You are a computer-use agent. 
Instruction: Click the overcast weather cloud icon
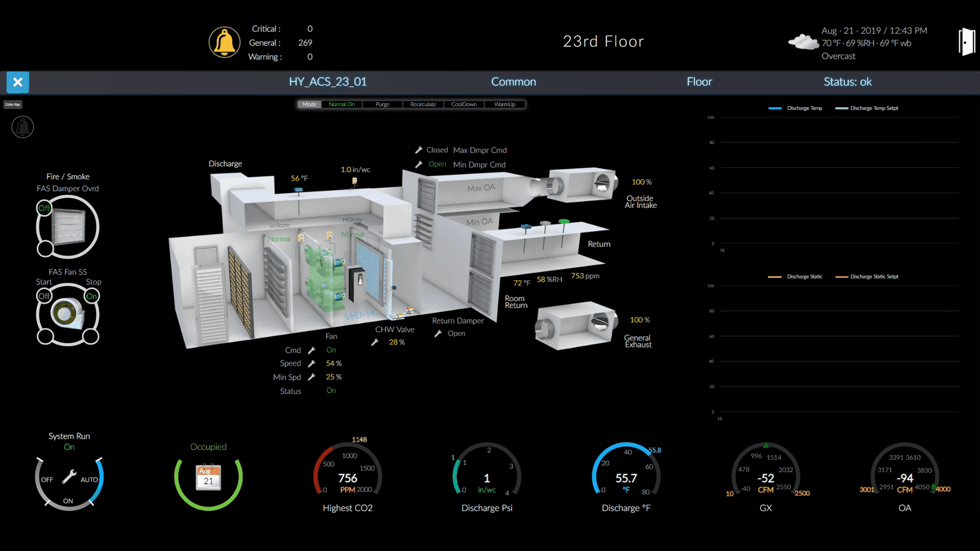pos(803,42)
